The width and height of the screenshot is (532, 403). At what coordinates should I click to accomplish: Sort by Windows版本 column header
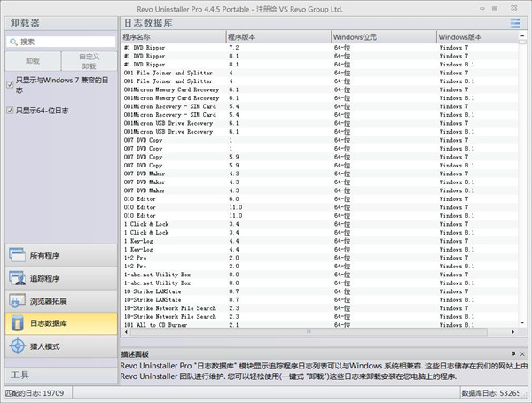479,36
